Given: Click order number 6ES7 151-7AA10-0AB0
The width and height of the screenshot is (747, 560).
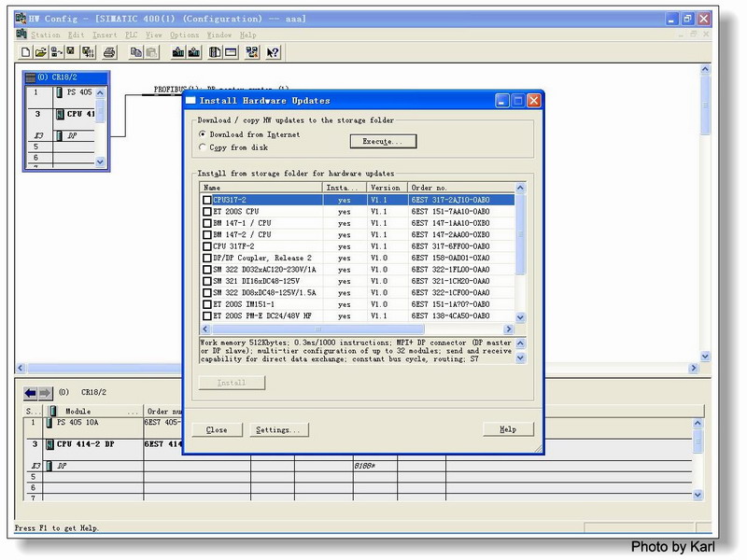Looking at the screenshot, I should (451, 212).
